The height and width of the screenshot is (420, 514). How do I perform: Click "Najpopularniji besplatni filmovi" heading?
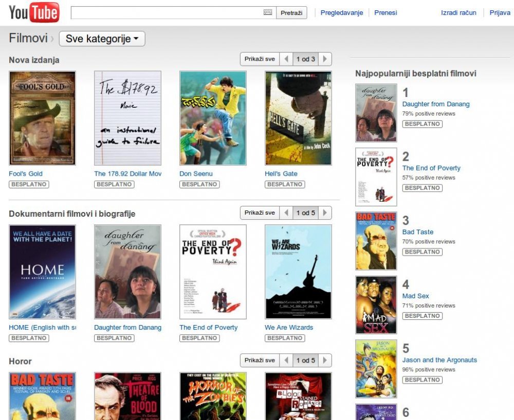click(x=416, y=73)
